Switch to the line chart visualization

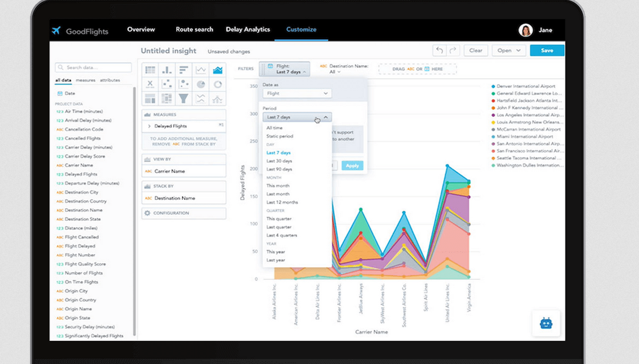point(201,70)
